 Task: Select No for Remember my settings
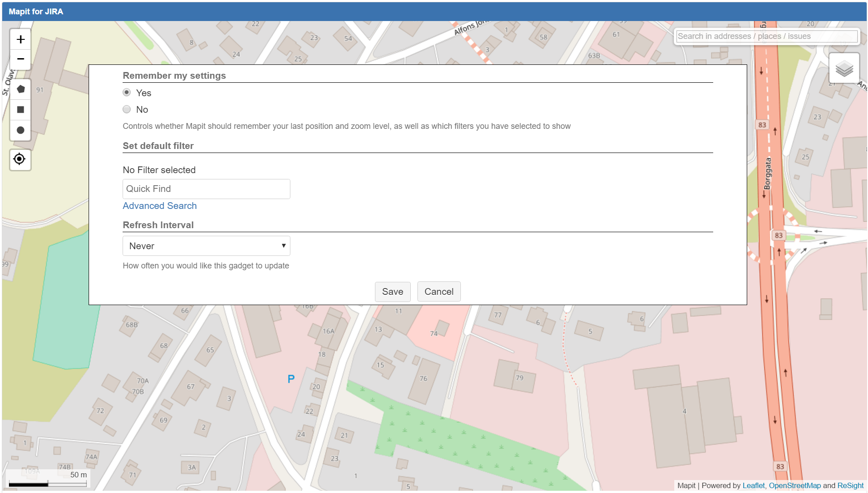(127, 110)
